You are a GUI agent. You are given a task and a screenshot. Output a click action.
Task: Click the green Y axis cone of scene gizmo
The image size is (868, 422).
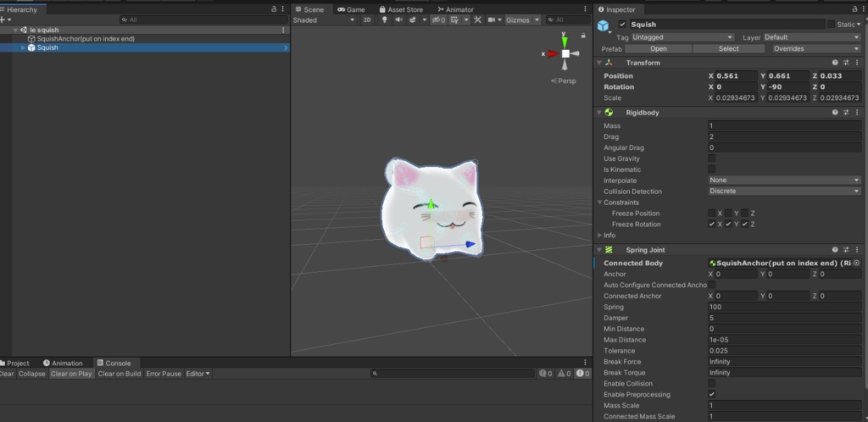564,41
